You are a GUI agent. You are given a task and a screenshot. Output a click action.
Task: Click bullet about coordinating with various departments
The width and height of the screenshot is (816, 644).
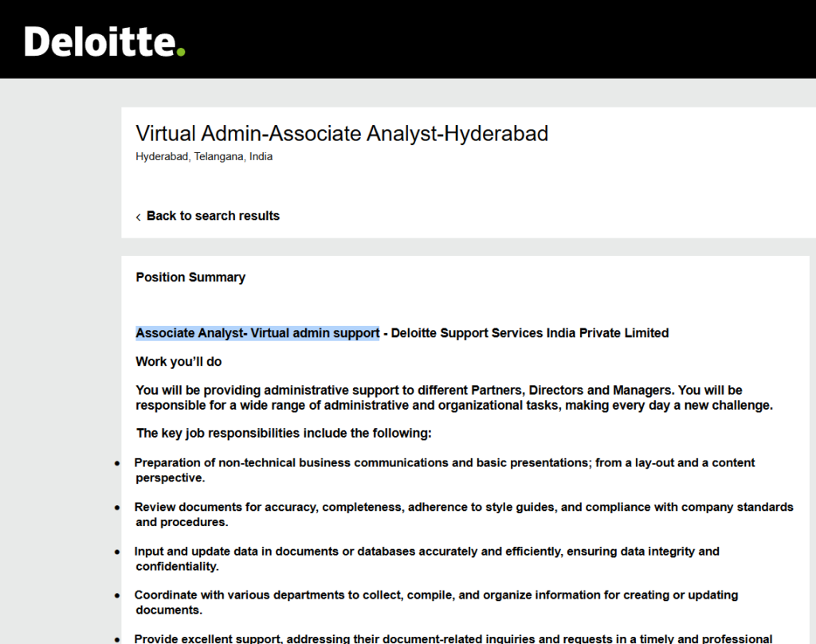[x=436, y=603]
